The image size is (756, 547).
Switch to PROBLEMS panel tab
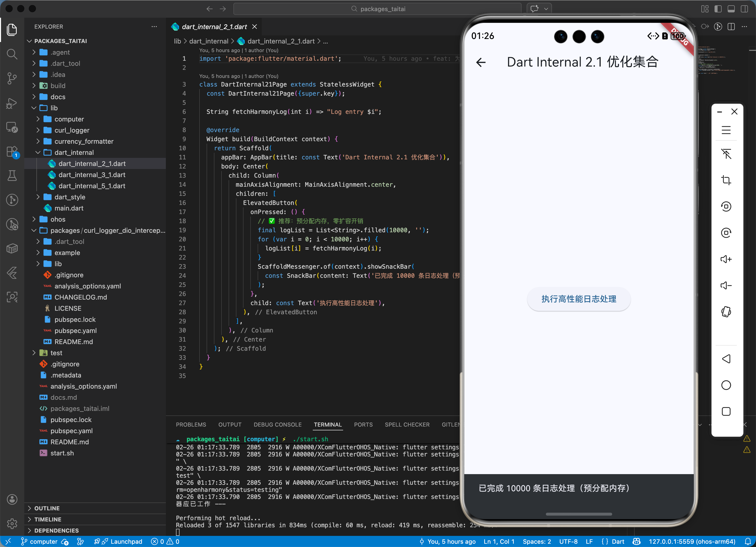pyautogui.click(x=191, y=425)
